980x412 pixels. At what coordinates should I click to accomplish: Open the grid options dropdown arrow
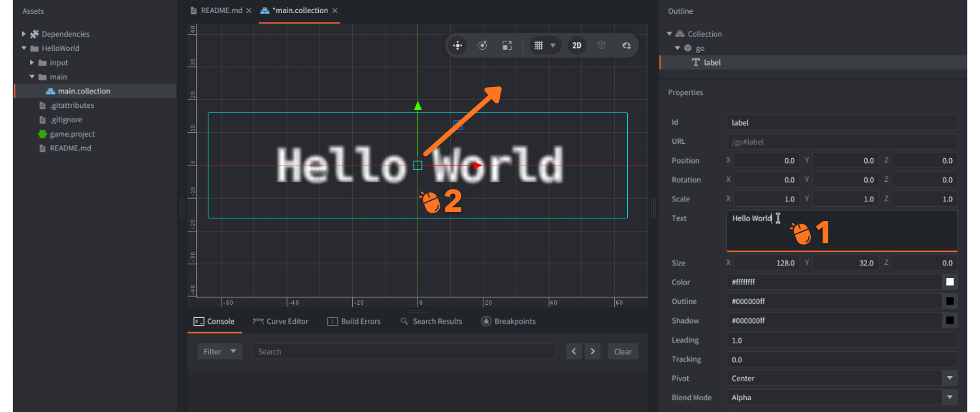tap(552, 45)
